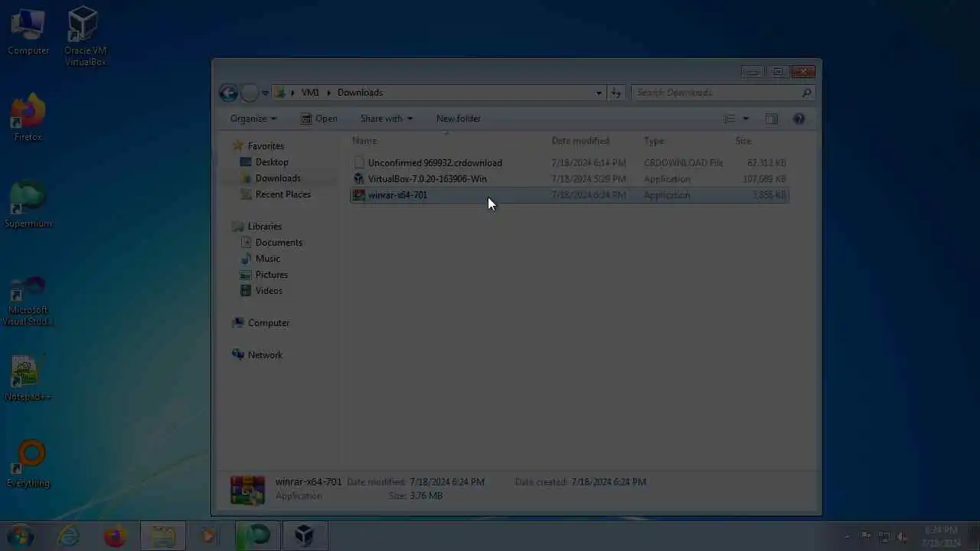This screenshot has width=980, height=551.
Task: Open the Share with menu
Action: coord(387,119)
